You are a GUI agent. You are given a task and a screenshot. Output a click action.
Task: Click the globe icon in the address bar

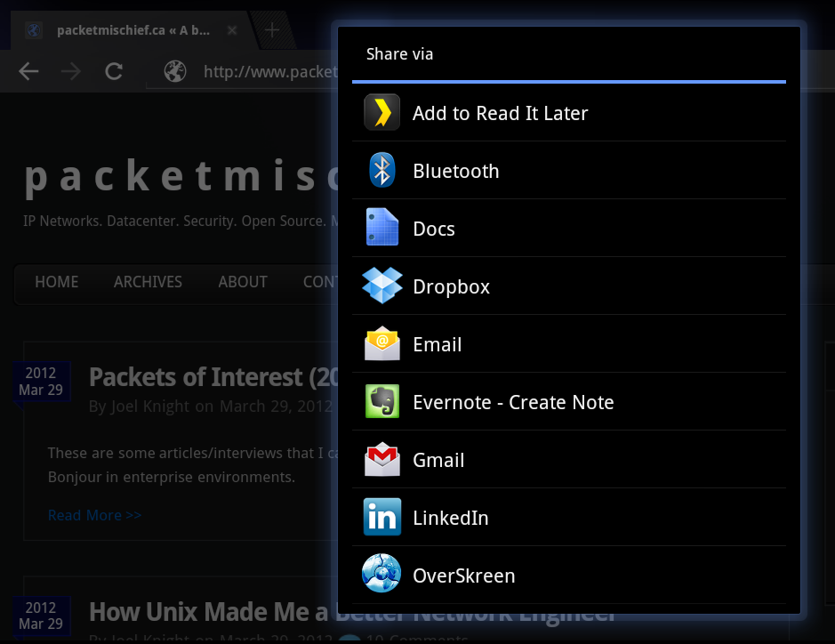[175, 71]
